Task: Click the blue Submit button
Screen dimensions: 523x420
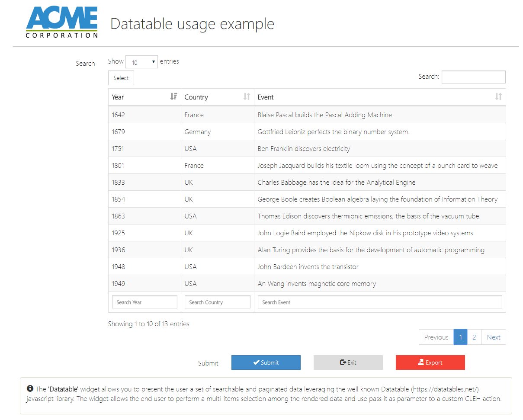Action: pyautogui.click(x=266, y=362)
